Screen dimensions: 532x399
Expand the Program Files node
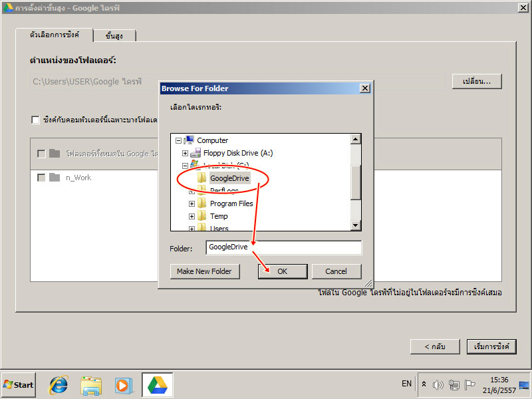point(192,204)
